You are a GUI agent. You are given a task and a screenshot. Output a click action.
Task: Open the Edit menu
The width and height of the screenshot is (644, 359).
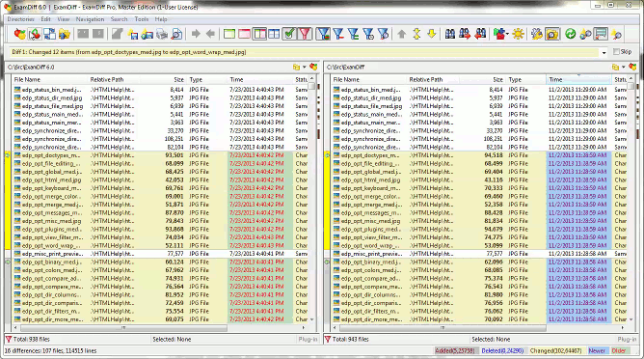click(45, 19)
